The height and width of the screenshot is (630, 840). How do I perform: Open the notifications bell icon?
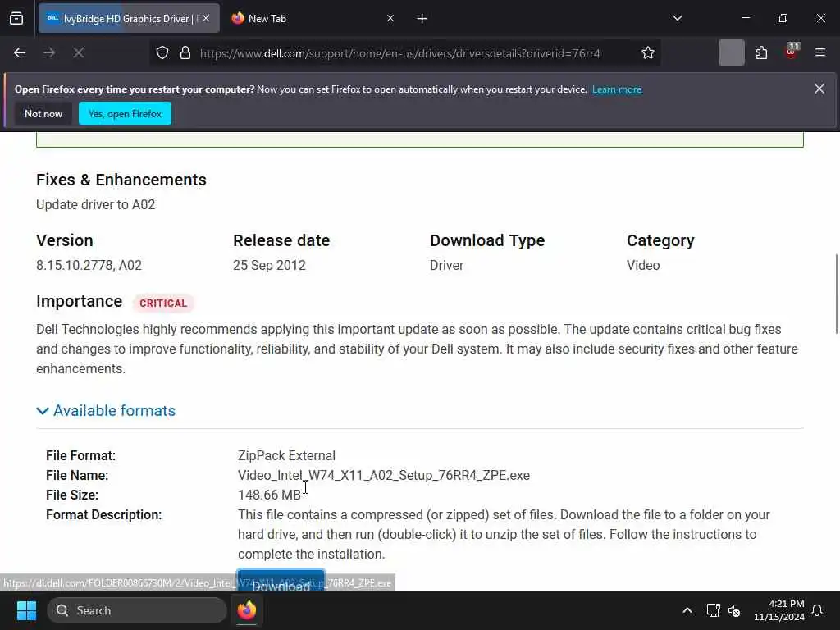coord(818,610)
